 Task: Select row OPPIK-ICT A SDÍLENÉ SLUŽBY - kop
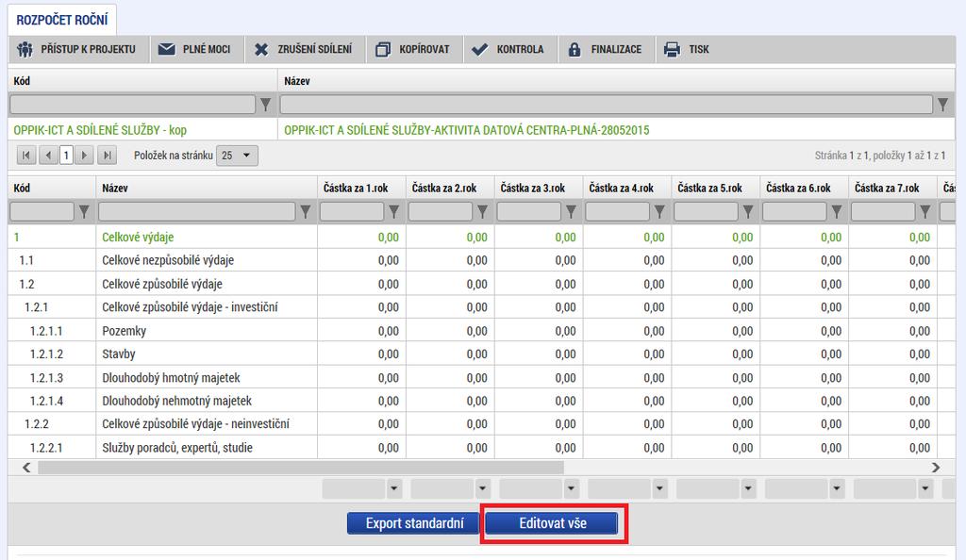(481, 130)
